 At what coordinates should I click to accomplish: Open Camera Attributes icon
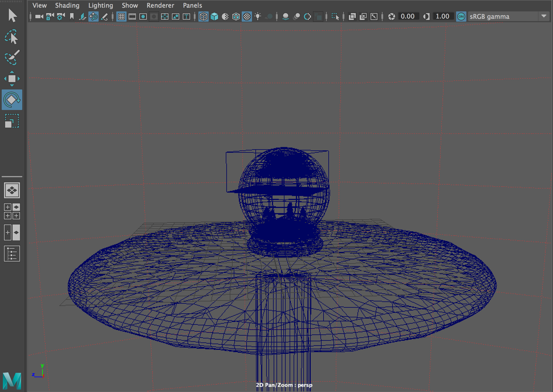(61, 17)
